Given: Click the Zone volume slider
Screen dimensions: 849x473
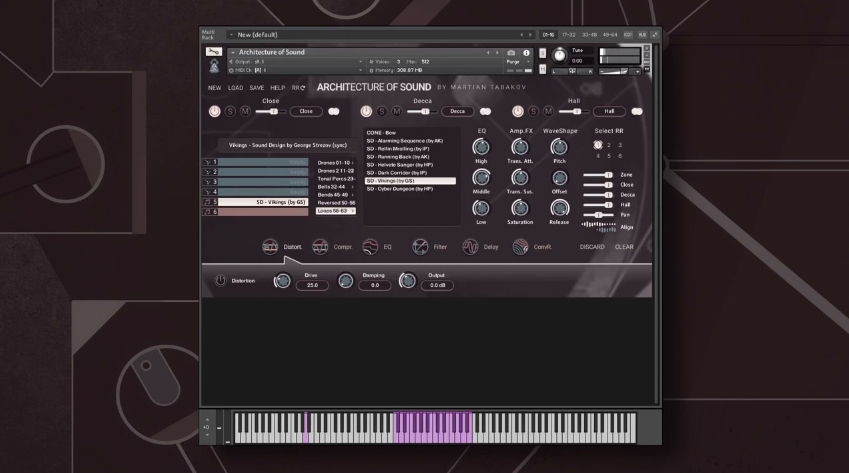Looking at the screenshot, I should tap(598, 175).
